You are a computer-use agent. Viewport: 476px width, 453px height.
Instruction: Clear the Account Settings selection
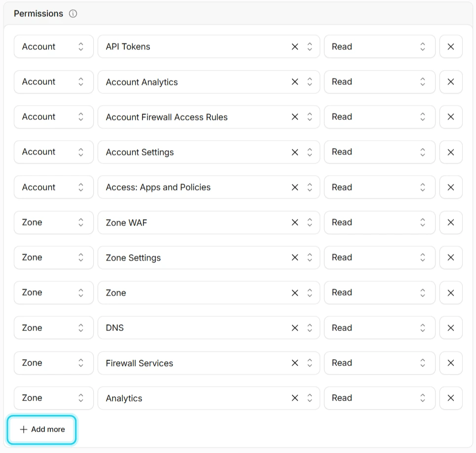[x=295, y=152]
